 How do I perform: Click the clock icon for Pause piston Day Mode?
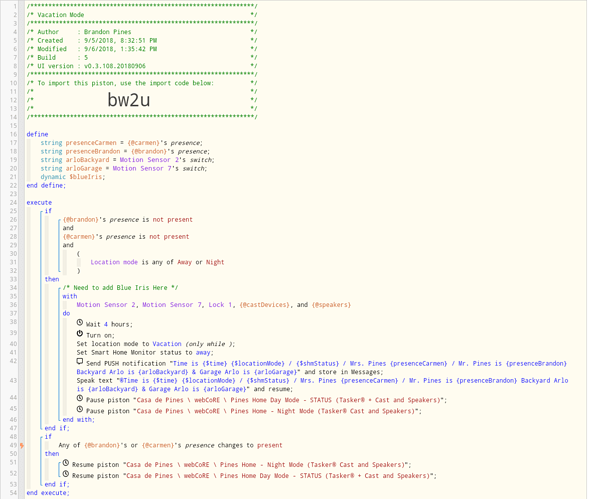click(x=80, y=398)
